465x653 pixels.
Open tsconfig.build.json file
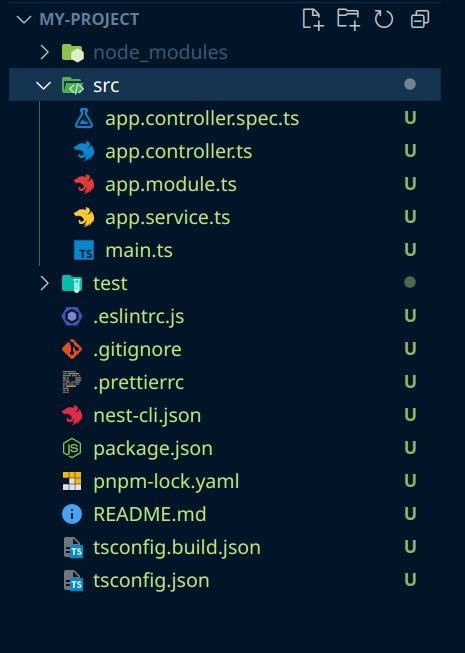pyautogui.click(x=225, y=547)
